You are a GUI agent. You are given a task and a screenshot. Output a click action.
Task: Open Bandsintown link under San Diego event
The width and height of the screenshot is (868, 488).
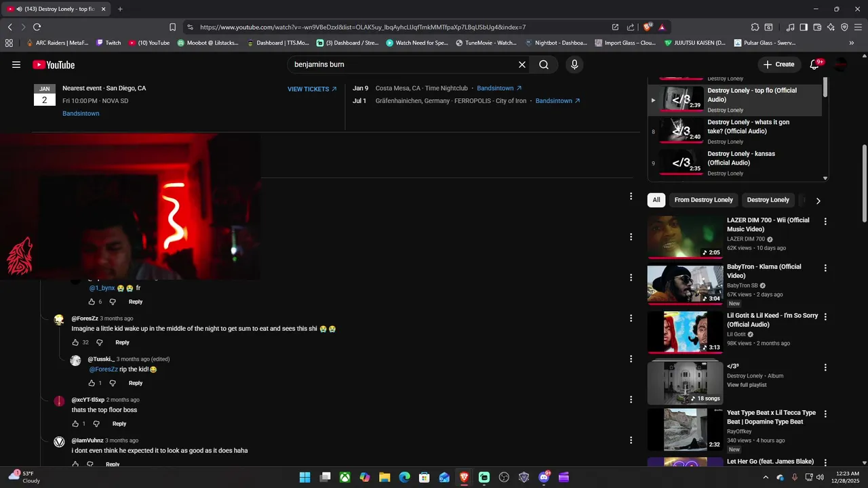tap(81, 113)
